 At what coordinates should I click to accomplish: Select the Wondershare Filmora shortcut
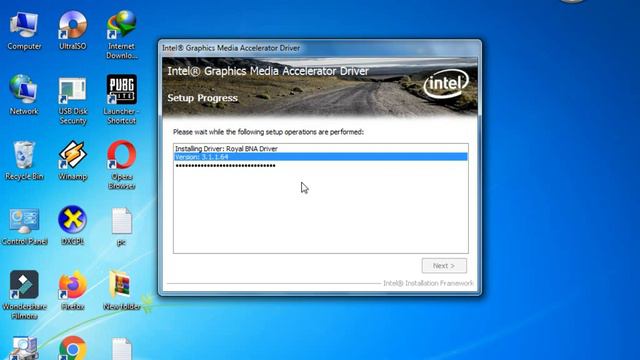coord(24,295)
